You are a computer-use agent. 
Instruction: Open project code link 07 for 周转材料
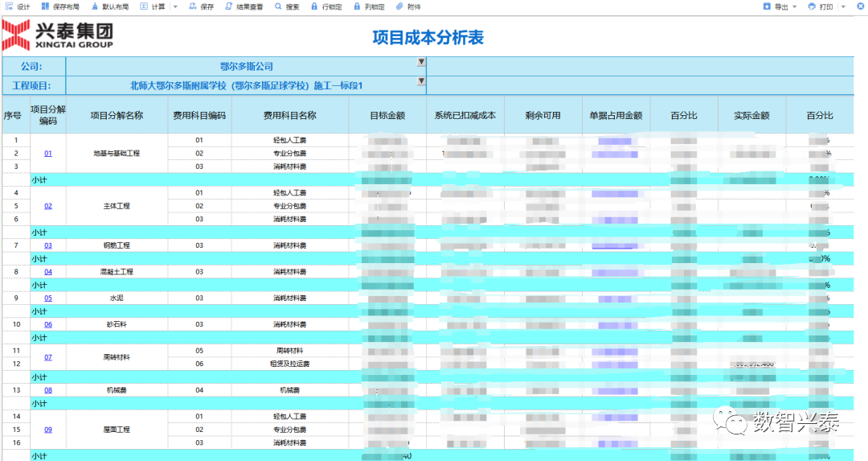(x=48, y=357)
